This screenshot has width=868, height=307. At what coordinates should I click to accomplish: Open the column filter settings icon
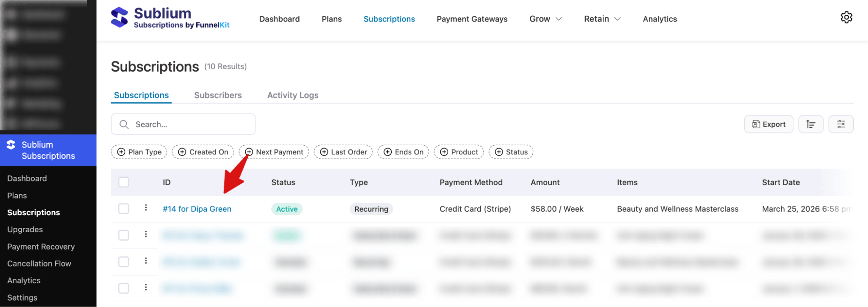tap(841, 124)
